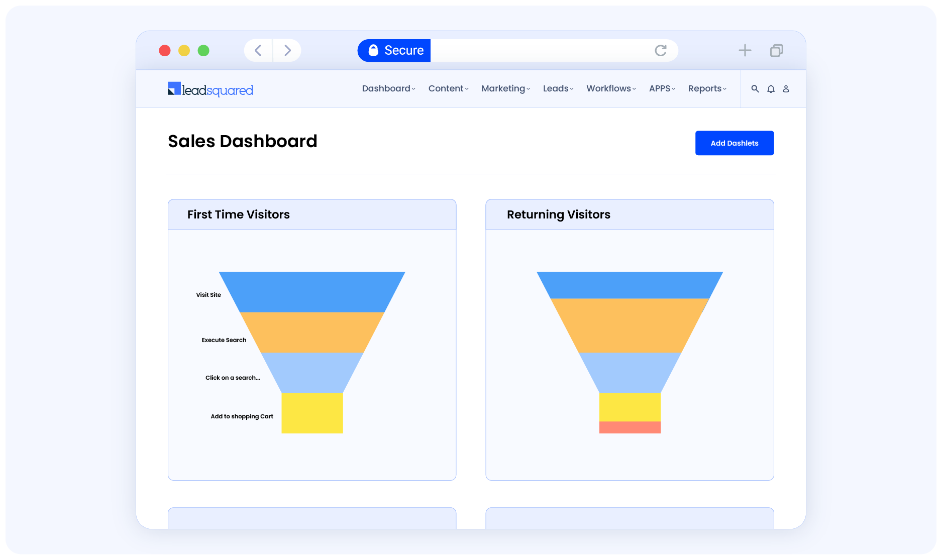Open the search icon in the navigation bar
Screen dimensions: 942x560
click(x=755, y=88)
